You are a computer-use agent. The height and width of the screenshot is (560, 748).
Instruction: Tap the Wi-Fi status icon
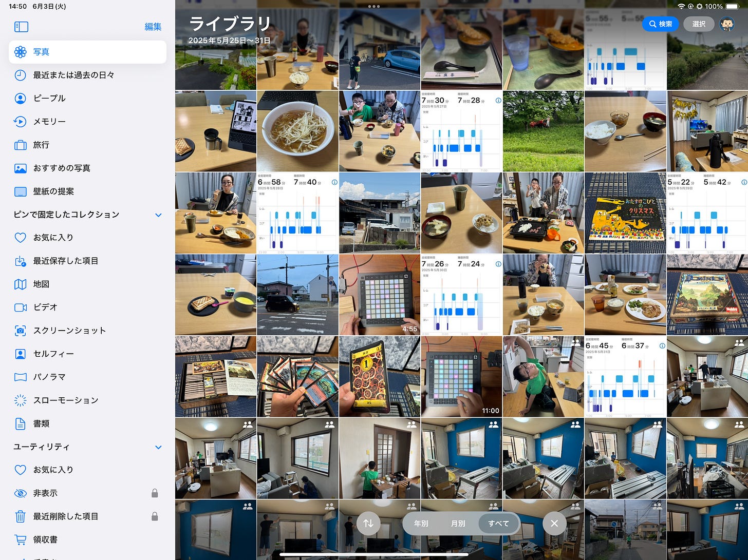681,6
